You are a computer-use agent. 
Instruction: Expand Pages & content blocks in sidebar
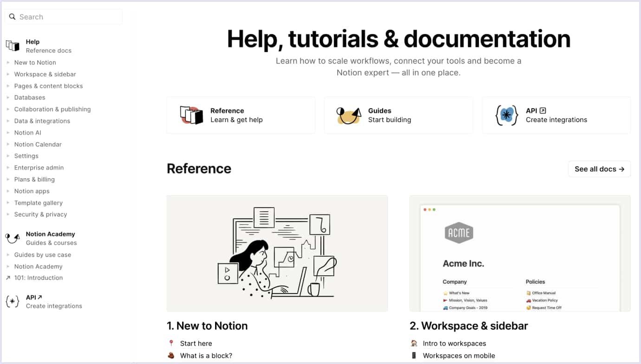tap(8, 86)
